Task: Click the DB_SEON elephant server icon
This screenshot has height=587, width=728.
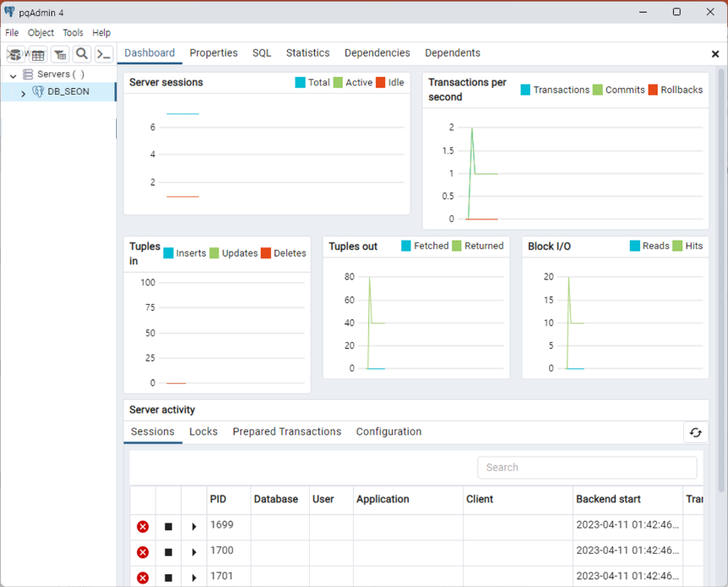Action: tap(38, 91)
